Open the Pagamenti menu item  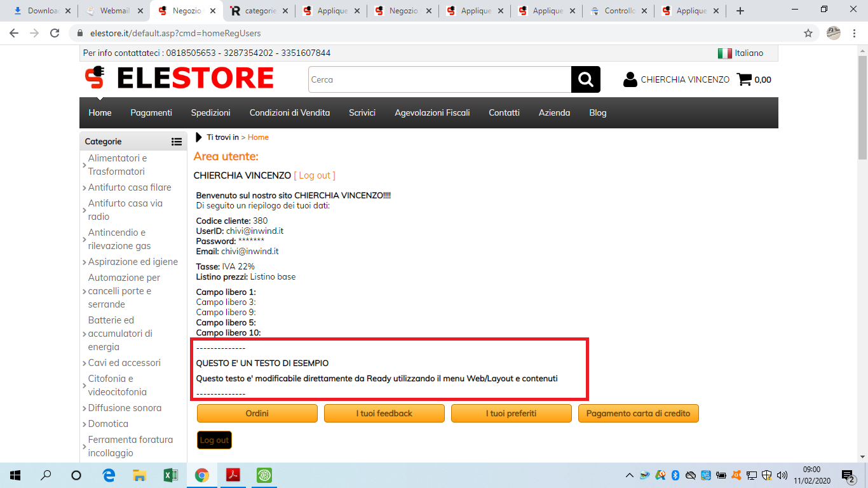151,112
